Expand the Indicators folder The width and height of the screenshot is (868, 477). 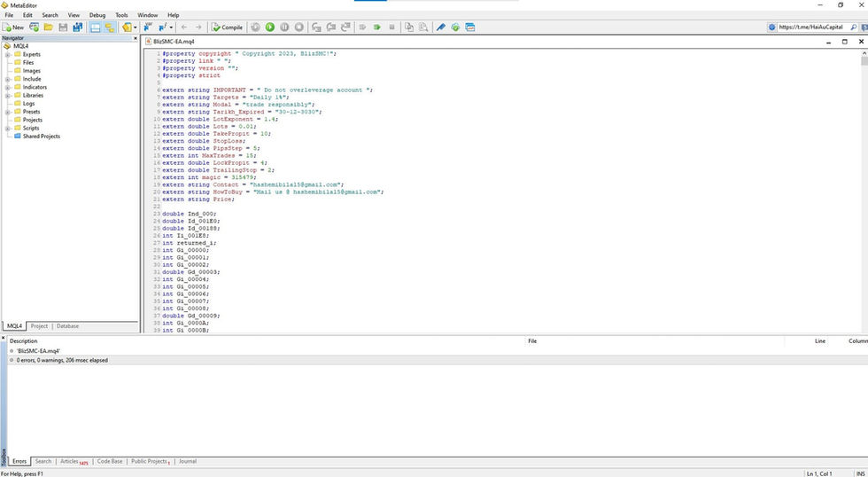(8, 87)
